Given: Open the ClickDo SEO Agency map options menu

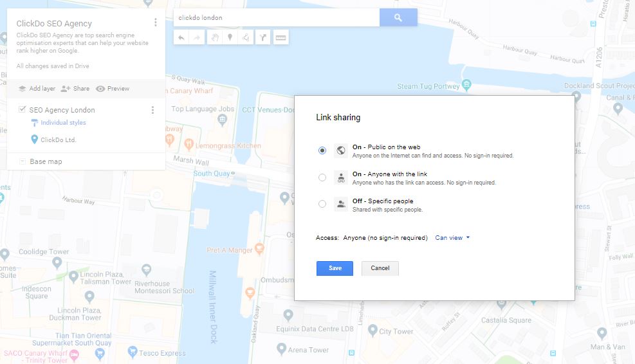Looking at the screenshot, I should (156, 23).
